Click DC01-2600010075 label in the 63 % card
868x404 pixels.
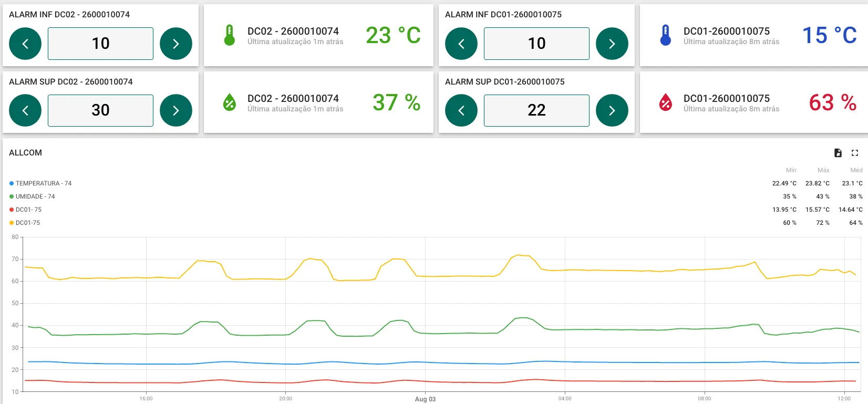pyautogui.click(x=727, y=99)
